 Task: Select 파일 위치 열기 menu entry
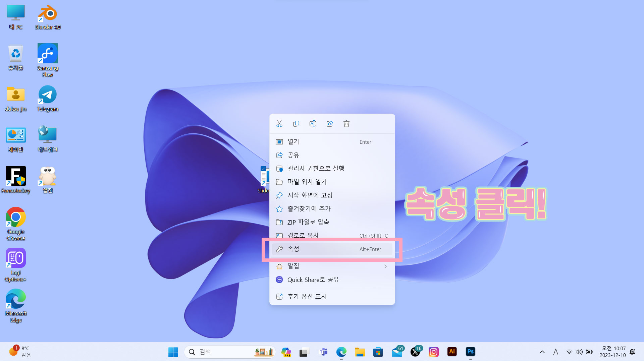[x=307, y=182]
